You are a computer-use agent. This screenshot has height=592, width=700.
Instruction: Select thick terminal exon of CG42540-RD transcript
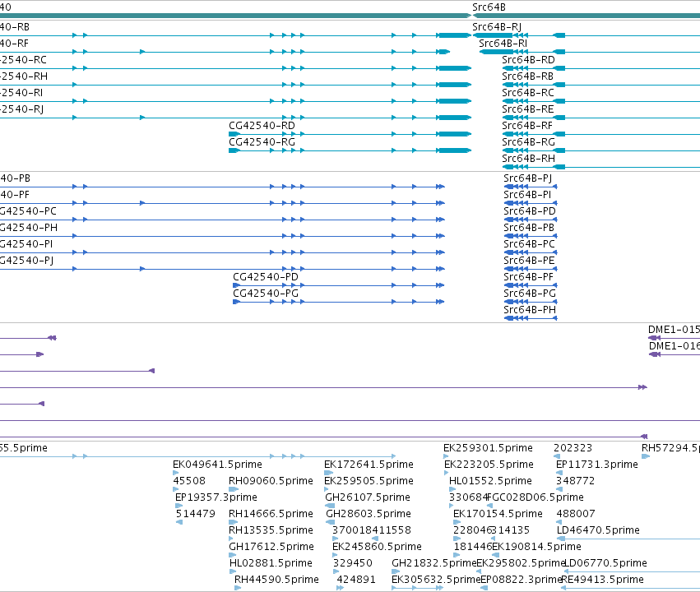(454, 134)
